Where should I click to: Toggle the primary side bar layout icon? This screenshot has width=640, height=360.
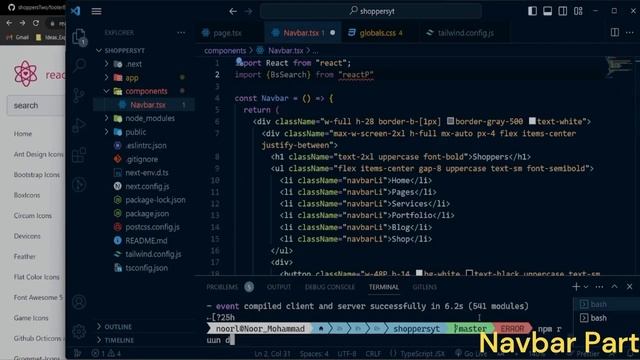pos(532,11)
